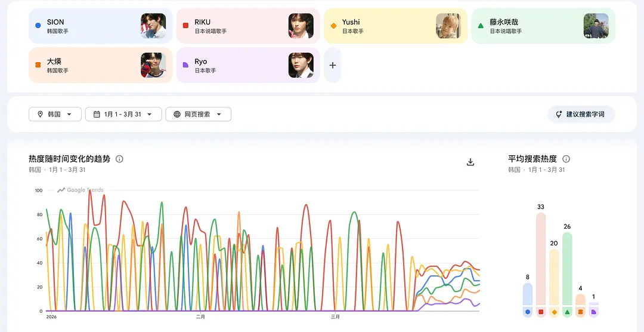
Task: Click the 三月 axis label
Action: [x=336, y=317]
